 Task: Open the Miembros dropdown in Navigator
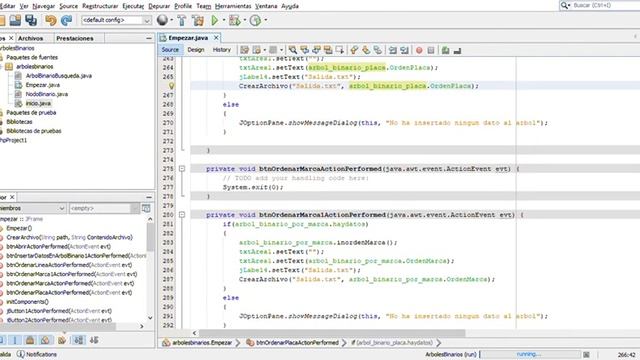coord(33,208)
